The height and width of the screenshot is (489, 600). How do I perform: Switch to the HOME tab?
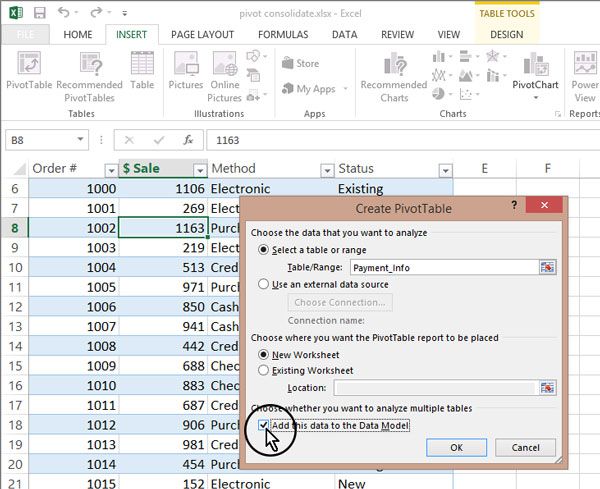tap(78, 34)
